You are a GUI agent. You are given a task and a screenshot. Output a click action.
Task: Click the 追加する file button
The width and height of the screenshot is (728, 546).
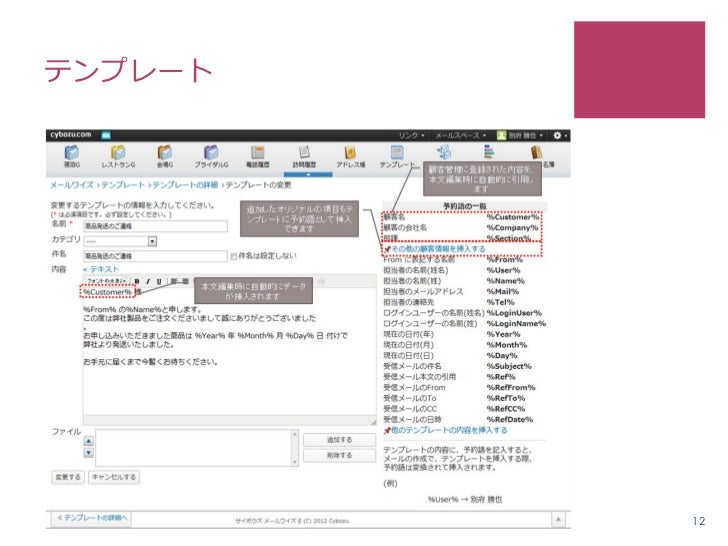(339, 440)
